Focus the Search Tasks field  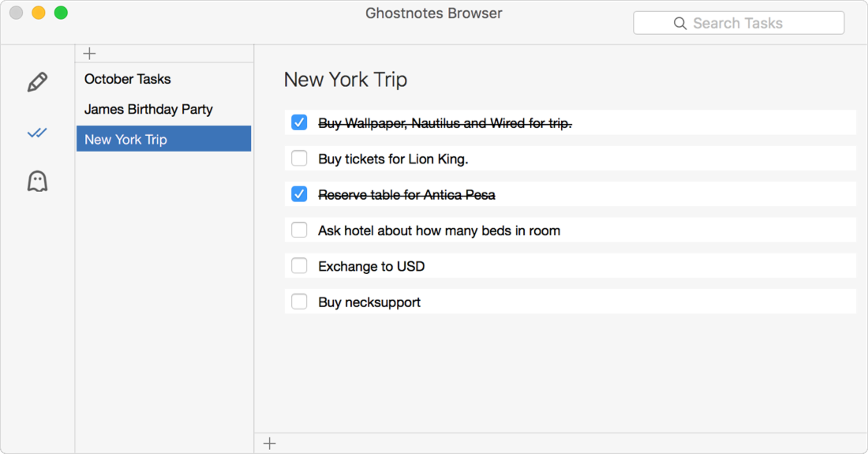739,23
